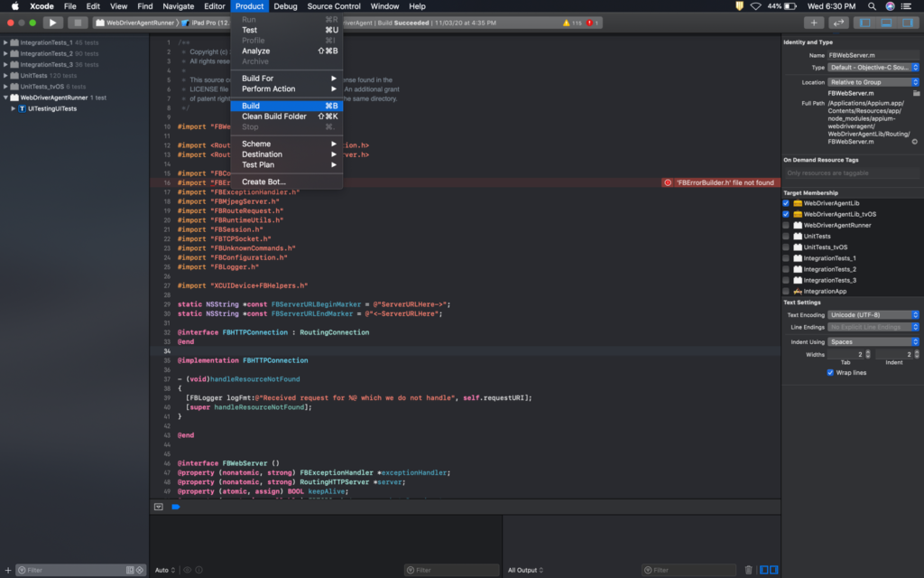Expand the IntegrationTests_1 group

(x=5, y=42)
